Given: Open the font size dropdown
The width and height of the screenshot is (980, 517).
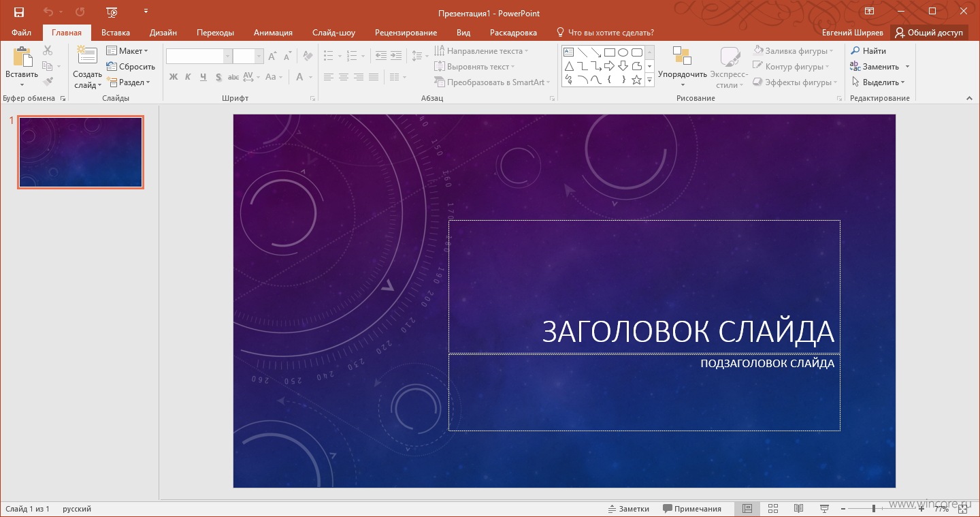Looking at the screenshot, I should [259, 57].
